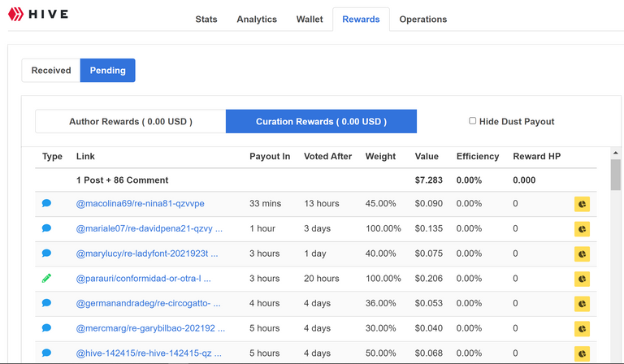Click the table scrollbar thumb
Viewport: 624px width, 364px height.
click(616, 175)
